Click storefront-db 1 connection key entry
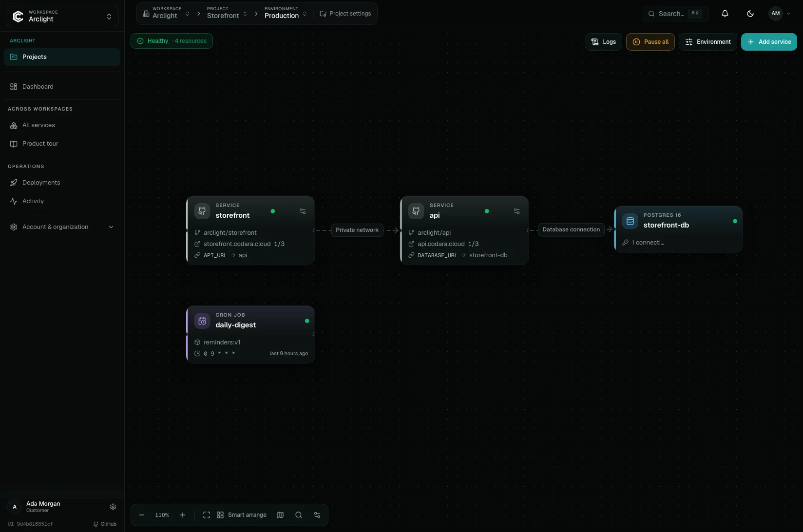 643,243
